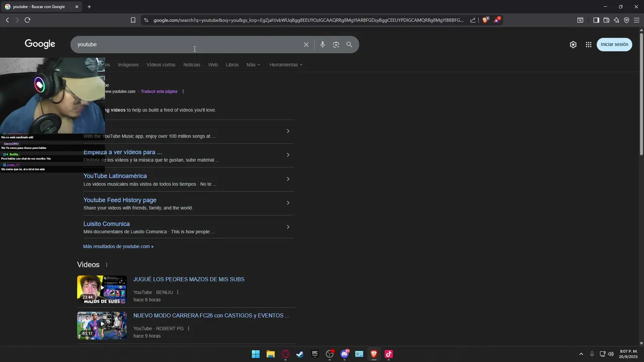The height and width of the screenshot is (362, 644).
Task: Open three-dot menu for ROBERT PG video
Action: click(189, 329)
